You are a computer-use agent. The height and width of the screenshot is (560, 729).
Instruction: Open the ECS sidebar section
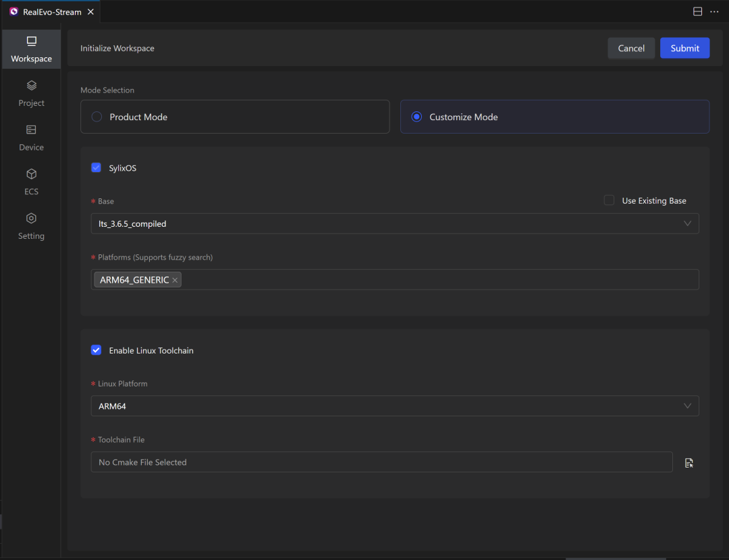(31, 182)
